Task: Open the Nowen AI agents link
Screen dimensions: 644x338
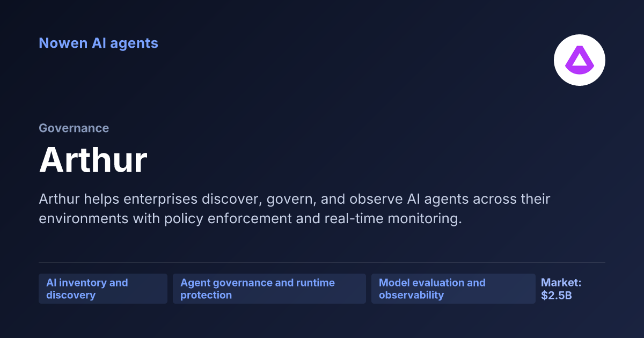Action: (98, 43)
